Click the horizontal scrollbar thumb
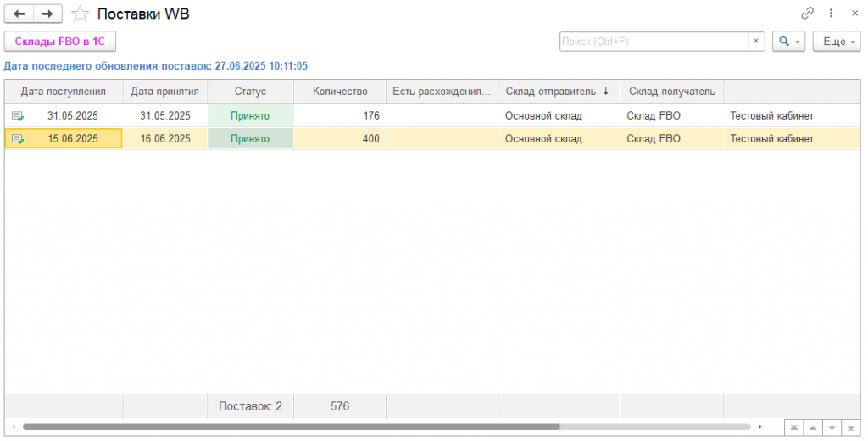 point(292,427)
